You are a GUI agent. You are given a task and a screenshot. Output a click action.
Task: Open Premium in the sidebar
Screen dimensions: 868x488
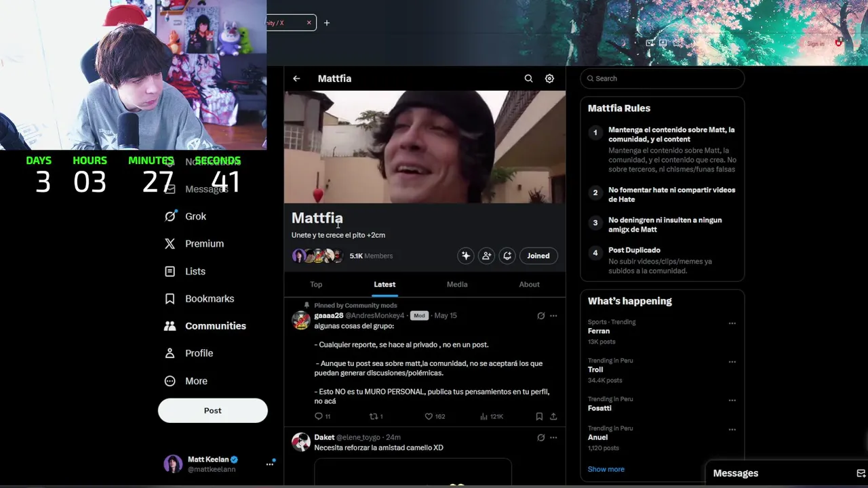[x=194, y=243]
